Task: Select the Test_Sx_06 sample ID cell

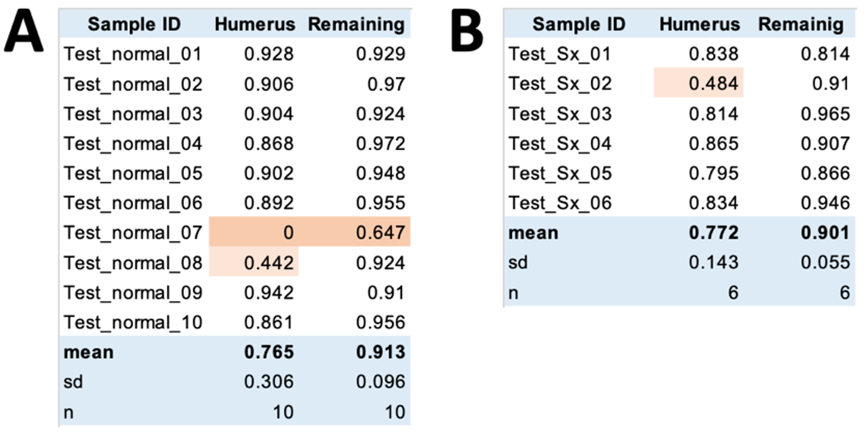Action: pos(560,203)
